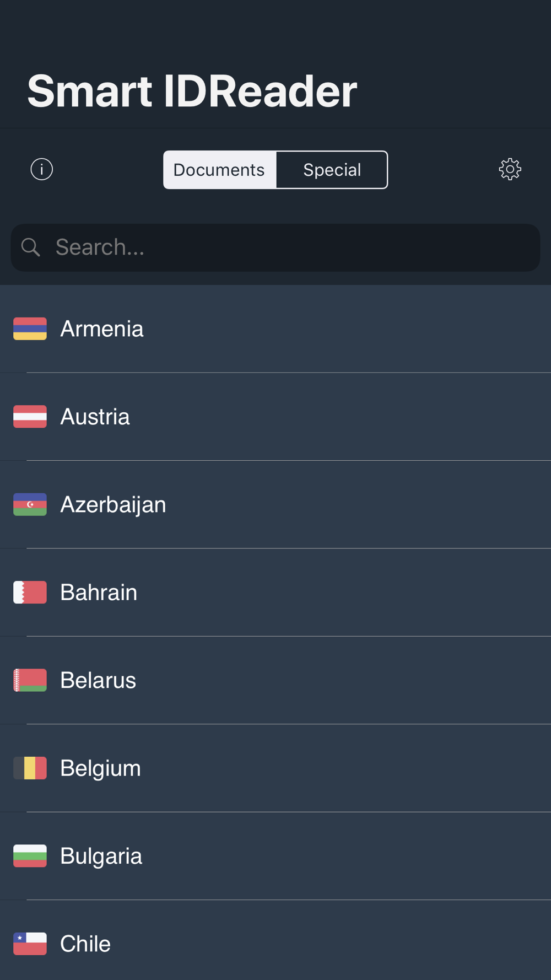Choose Azerbaijan in the list
Viewport: 551px width, 980px height.
[275, 504]
